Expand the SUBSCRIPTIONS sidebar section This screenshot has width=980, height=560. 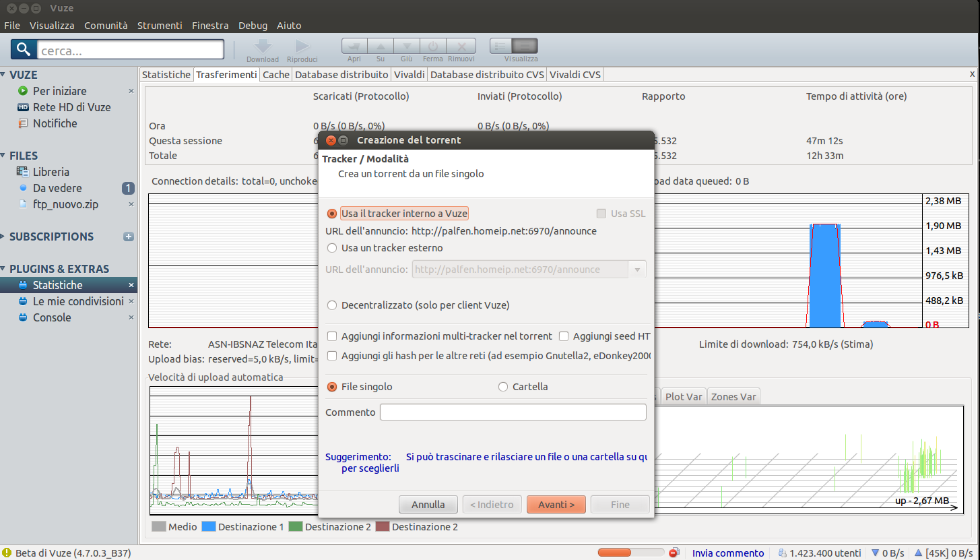point(3,237)
